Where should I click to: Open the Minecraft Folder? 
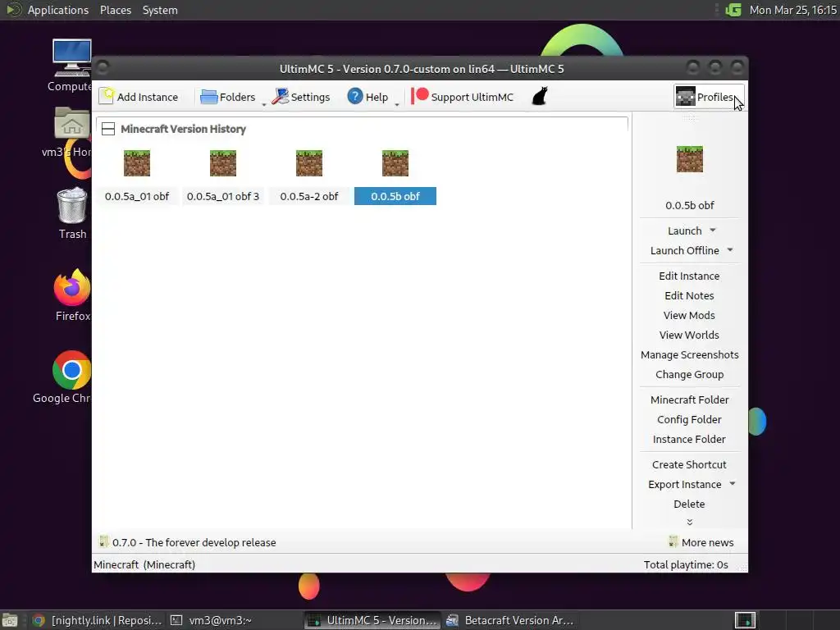click(689, 400)
